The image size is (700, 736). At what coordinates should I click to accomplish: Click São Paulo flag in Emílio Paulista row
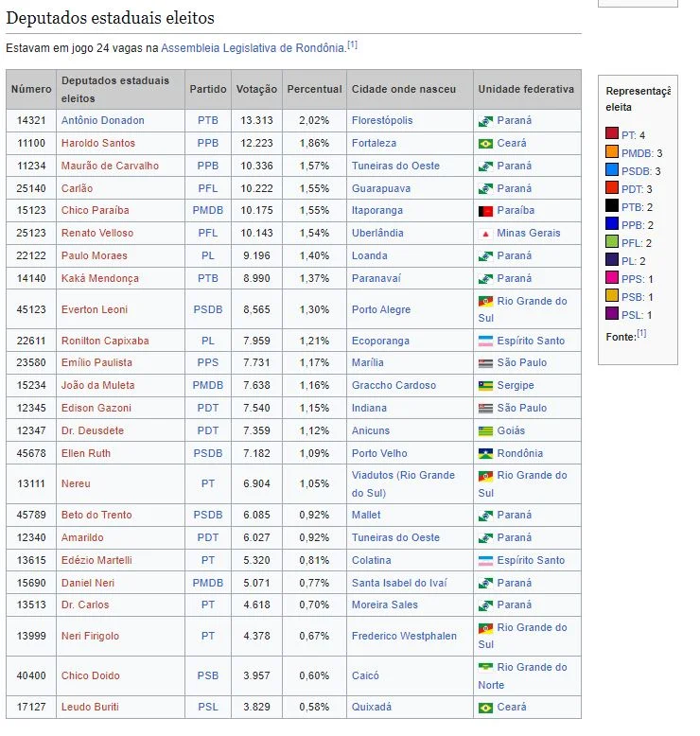point(485,363)
